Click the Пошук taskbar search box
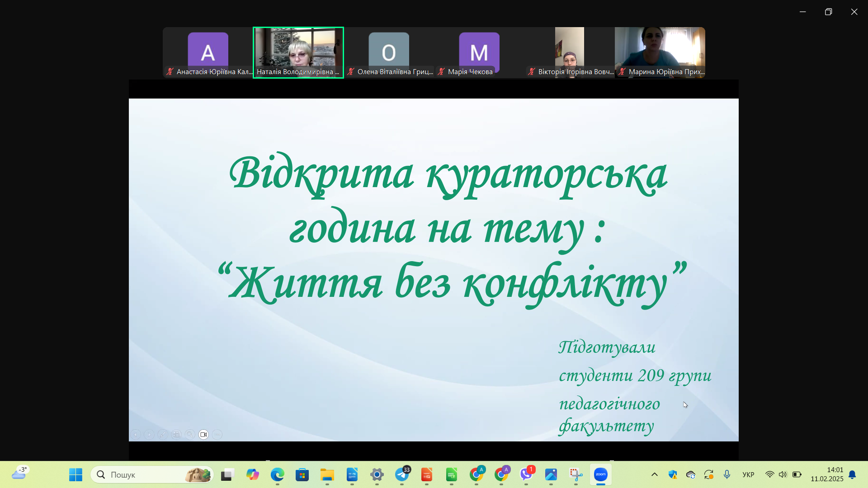Image resolution: width=868 pixels, height=488 pixels. coord(152,474)
